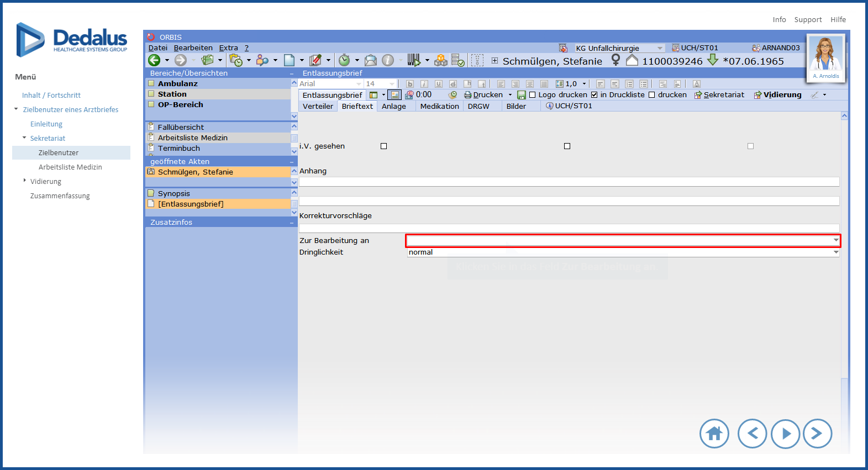868x470 pixels.
Task: Open the Zur Bearbeitung an dropdown
Action: [836, 240]
